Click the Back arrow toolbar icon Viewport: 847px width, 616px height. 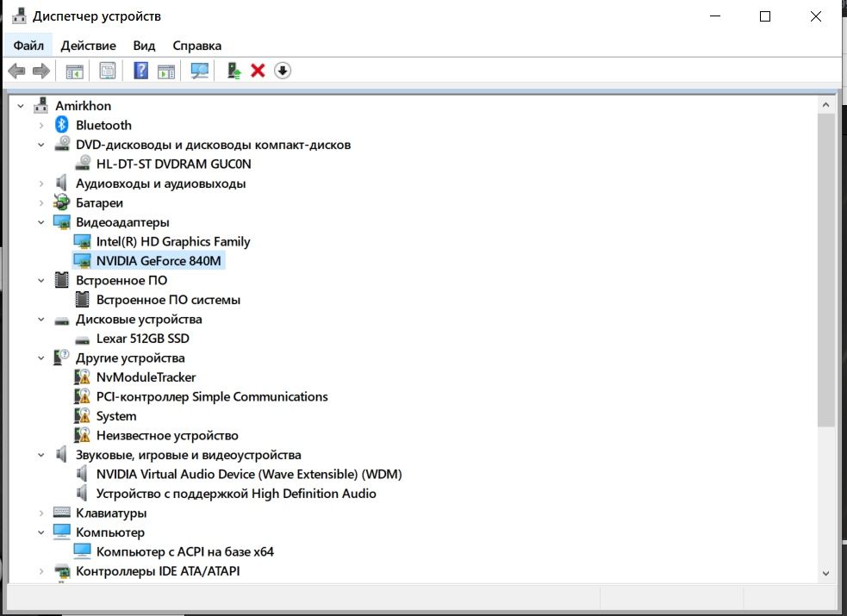point(16,71)
